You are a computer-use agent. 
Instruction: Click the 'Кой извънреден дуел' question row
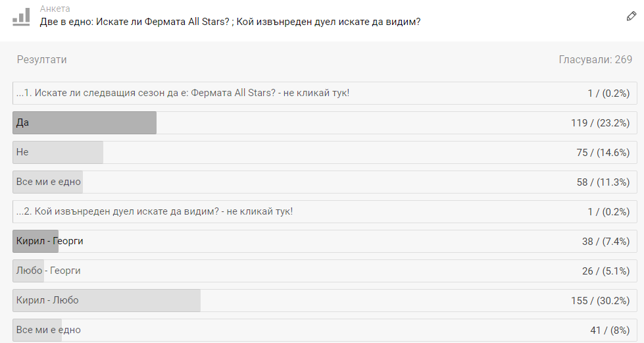(x=325, y=211)
